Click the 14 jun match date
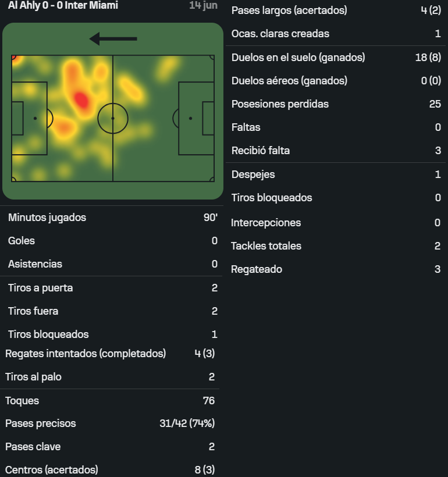The width and height of the screenshot is (448, 477). point(203,5)
